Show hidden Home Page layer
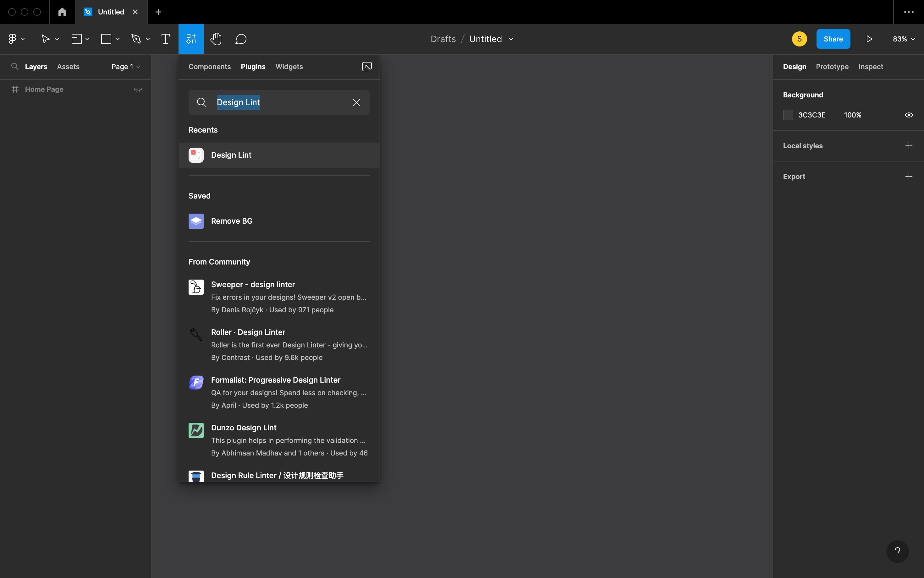924x578 pixels. (x=138, y=90)
